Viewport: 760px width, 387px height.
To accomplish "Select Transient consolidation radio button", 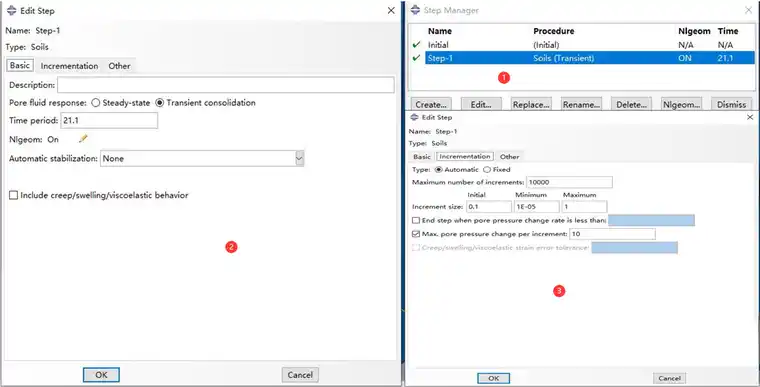I will click(159, 103).
